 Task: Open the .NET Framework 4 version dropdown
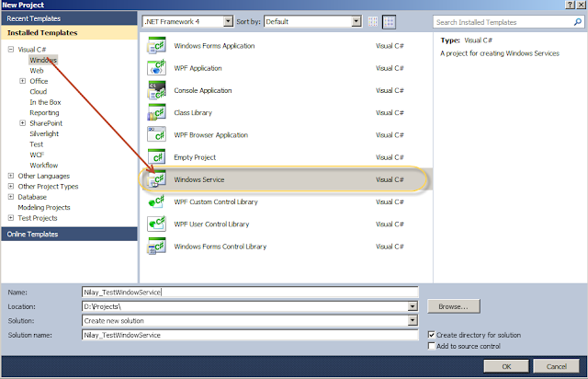(x=228, y=22)
